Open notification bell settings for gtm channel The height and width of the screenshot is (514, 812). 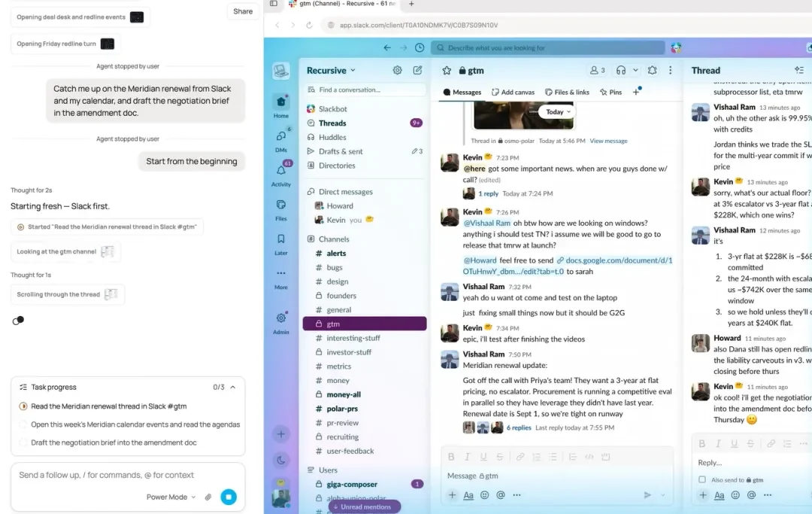[653, 70]
